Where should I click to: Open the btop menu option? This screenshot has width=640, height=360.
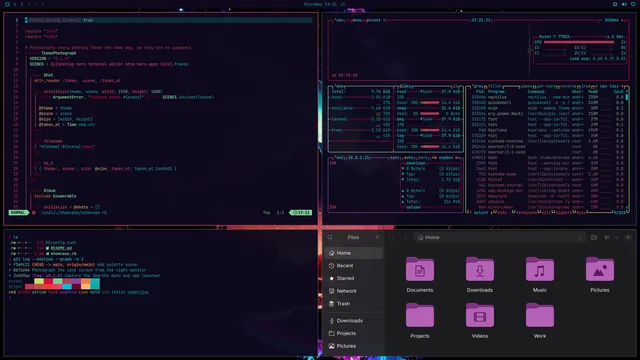coord(357,20)
